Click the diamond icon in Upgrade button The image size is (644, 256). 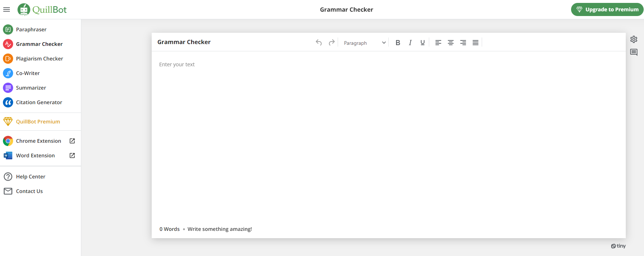click(x=579, y=9)
